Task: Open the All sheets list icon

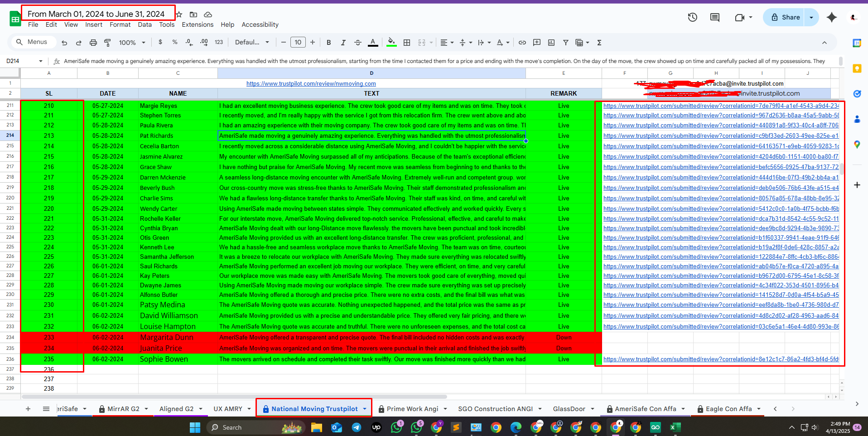Action: 46,409
